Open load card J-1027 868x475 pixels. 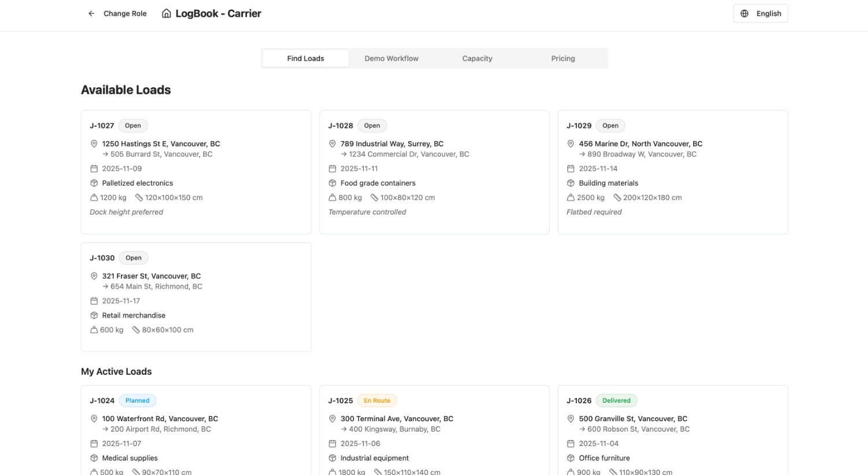click(x=196, y=172)
